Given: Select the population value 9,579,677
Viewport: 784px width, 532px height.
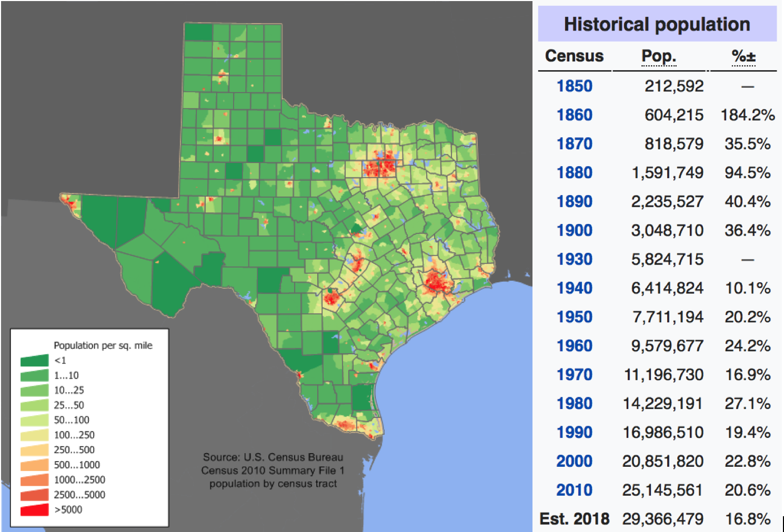Looking at the screenshot, I should coord(667,346).
